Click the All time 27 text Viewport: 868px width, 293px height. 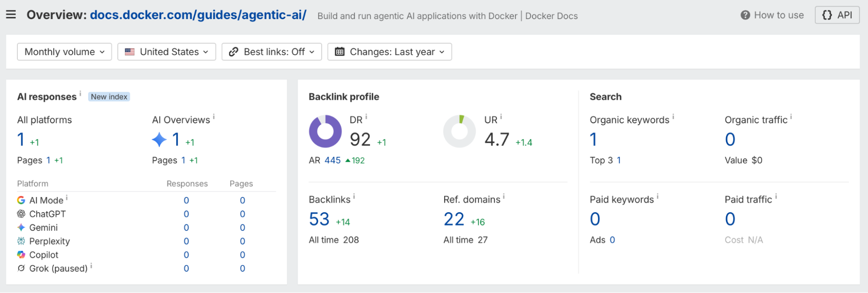point(465,240)
